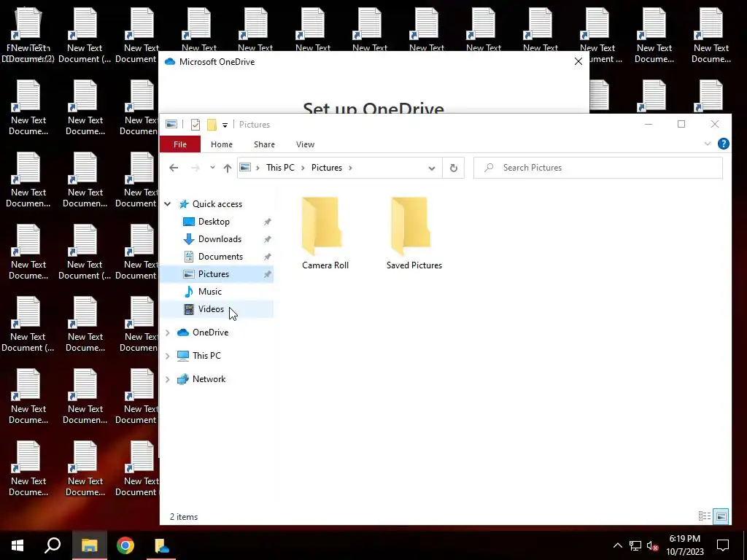Open taskbar Search

(x=53, y=545)
